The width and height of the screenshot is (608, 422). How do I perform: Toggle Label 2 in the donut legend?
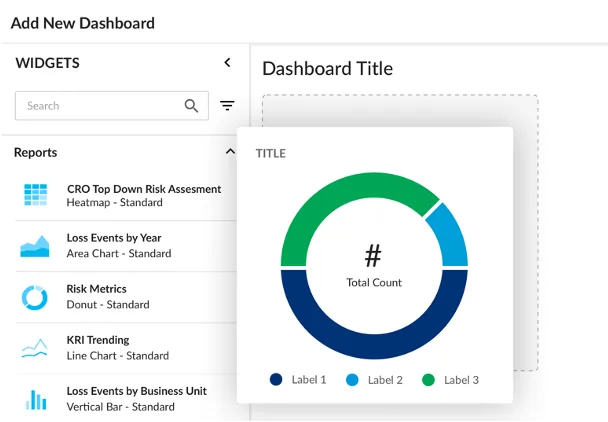tap(374, 380)
